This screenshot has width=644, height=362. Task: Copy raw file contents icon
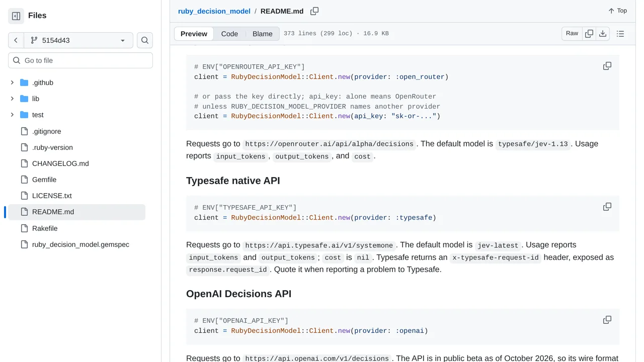(589, 34)
